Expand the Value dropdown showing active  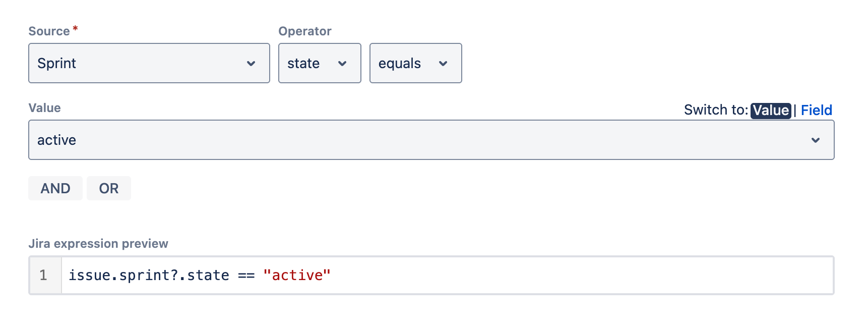coord(431,140)
